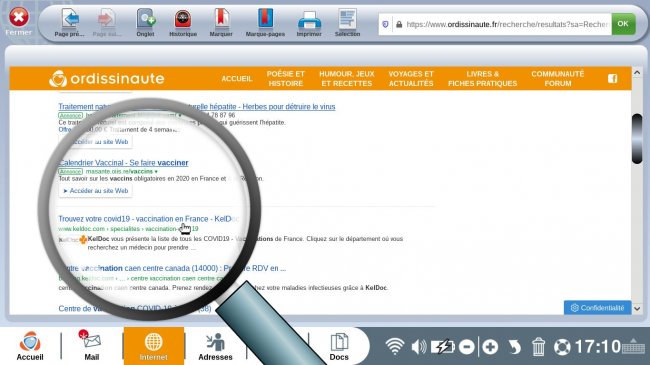Click the www.keldoc.com URL below the covid19 result
The width and height of the screenshot is (650, 365).
click(x=129, y=229)
